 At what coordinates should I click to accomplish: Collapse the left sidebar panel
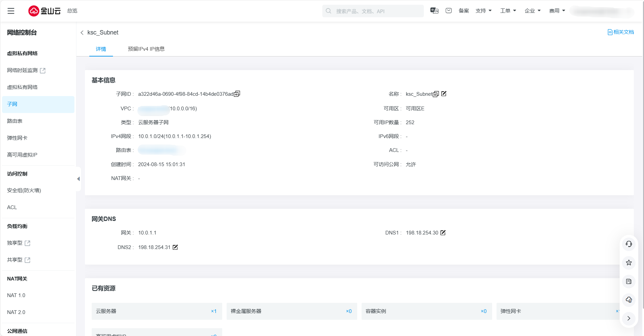coord(78,179)
